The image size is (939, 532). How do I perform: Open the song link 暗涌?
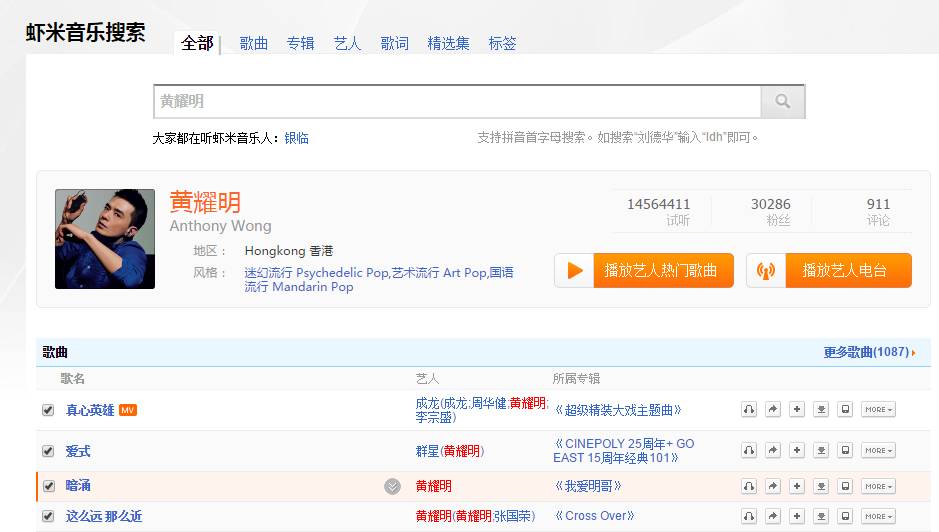78,486
